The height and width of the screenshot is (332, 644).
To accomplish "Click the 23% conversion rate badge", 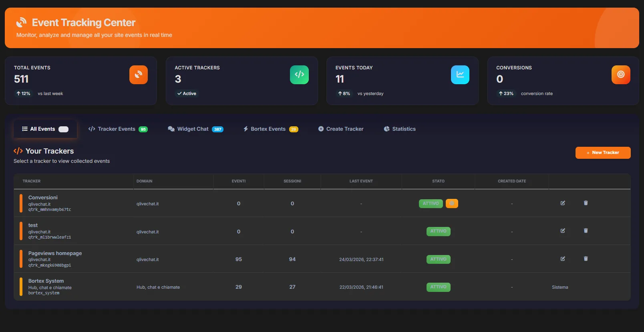I will pyautogui.click(x=506, y=93).
